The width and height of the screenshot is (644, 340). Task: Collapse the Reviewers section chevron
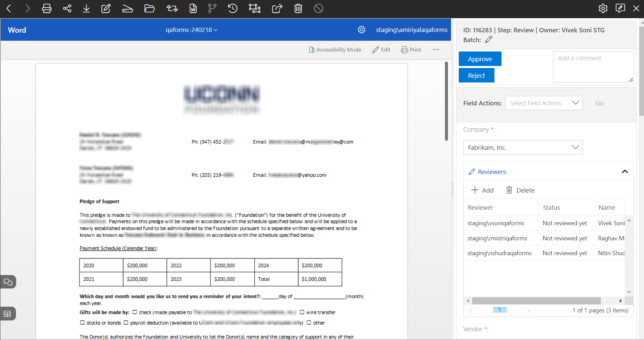pos(625,172)
